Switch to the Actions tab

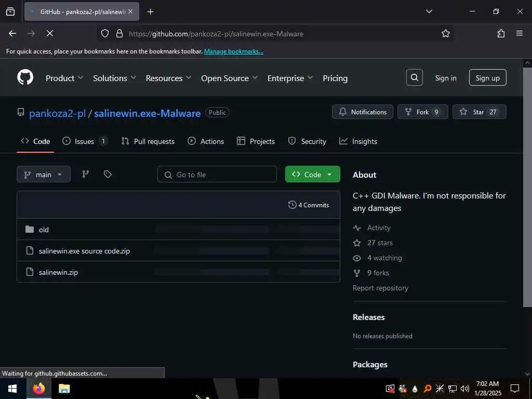click(206, 141)
